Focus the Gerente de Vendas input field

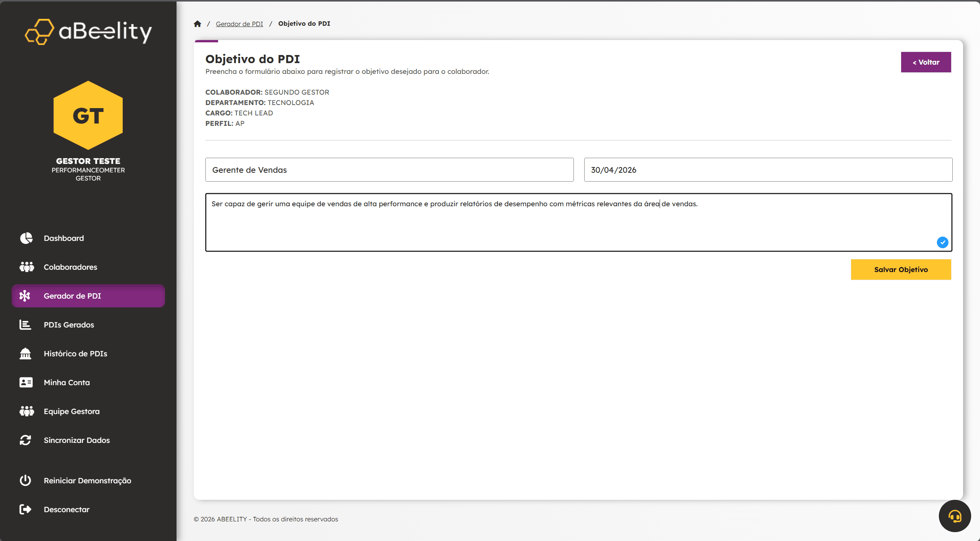[x=389, y=170]
